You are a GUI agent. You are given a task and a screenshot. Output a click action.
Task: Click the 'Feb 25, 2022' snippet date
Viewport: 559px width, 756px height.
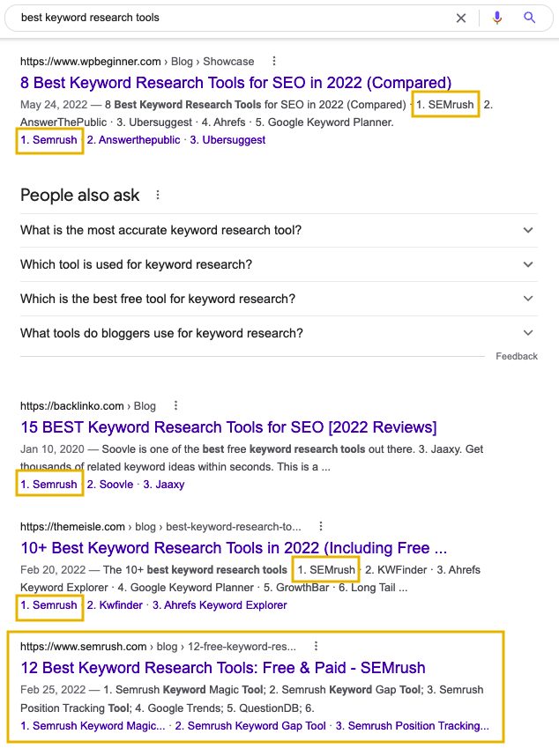[x=53, y=689]
